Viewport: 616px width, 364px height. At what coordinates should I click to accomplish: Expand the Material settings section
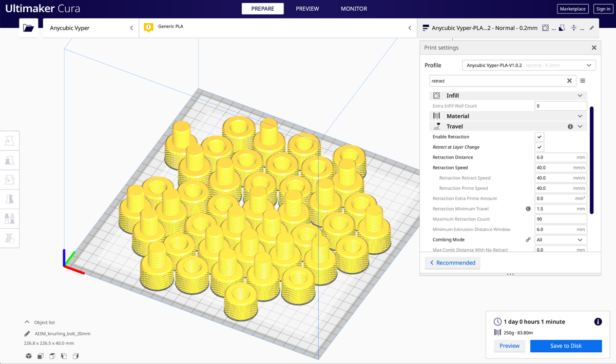[x=580, y=116]
